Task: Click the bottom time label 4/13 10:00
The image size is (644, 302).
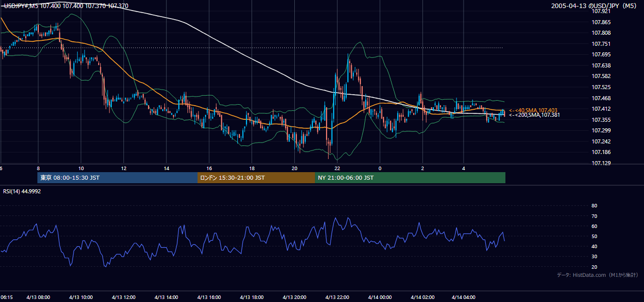Action: coord(81,297)
